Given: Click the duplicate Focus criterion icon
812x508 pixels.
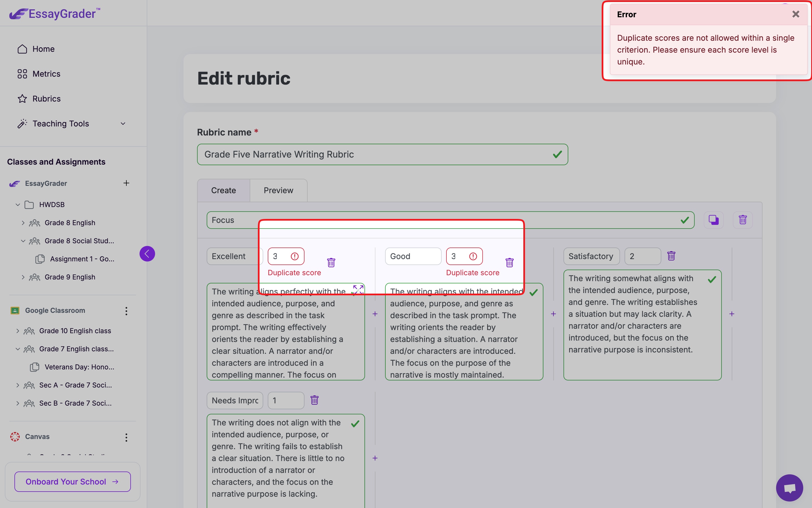Looking at the screenshot, I should (713, 220).
